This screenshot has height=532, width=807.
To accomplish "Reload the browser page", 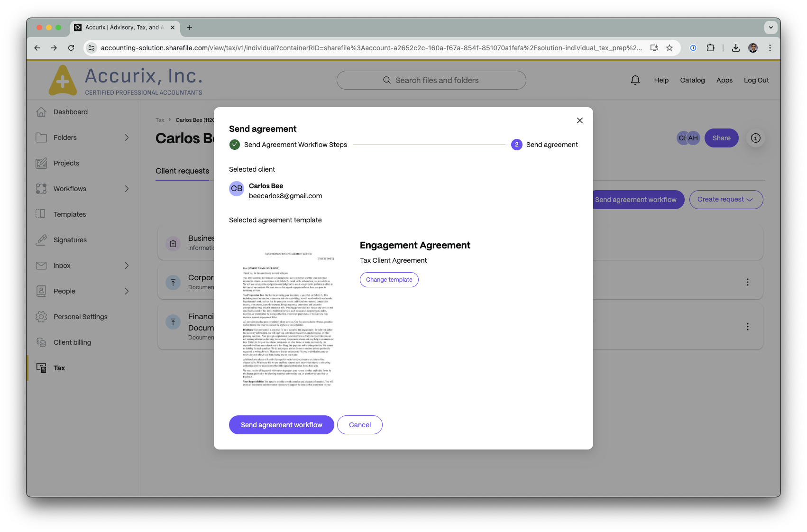I will tap(71, 48).
